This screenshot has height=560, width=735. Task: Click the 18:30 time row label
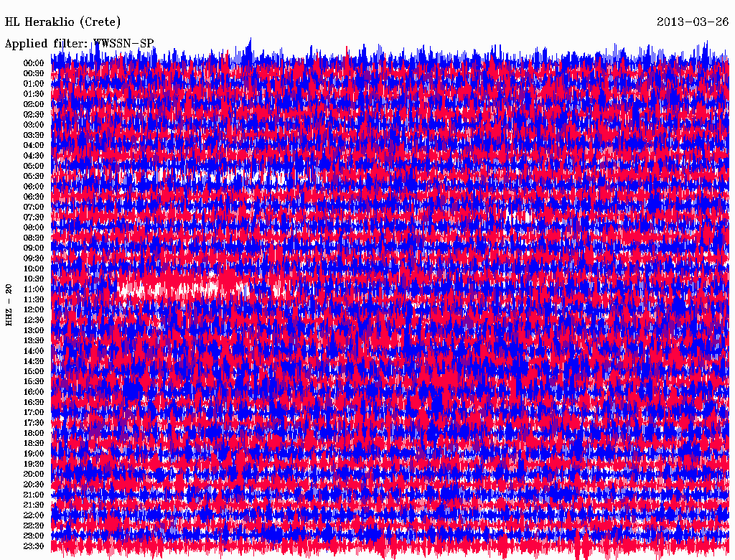pos(34,444)
